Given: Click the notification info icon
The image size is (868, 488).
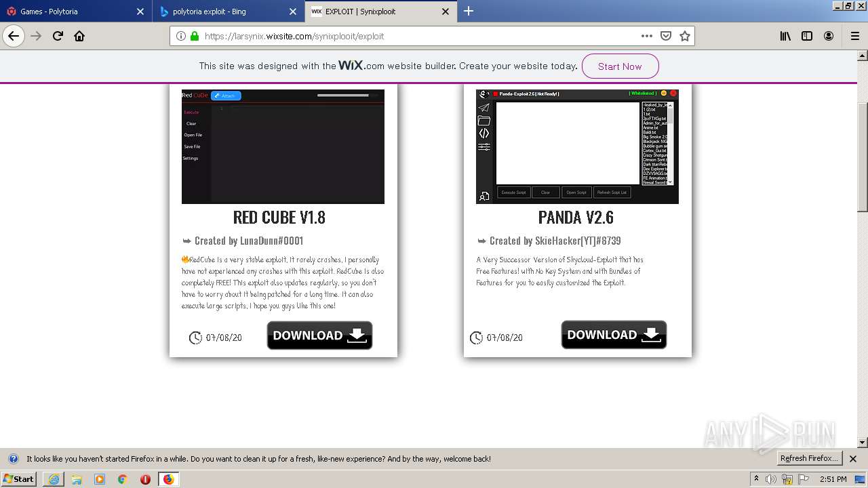Looking at the screenshot, I should coord(13,459).
